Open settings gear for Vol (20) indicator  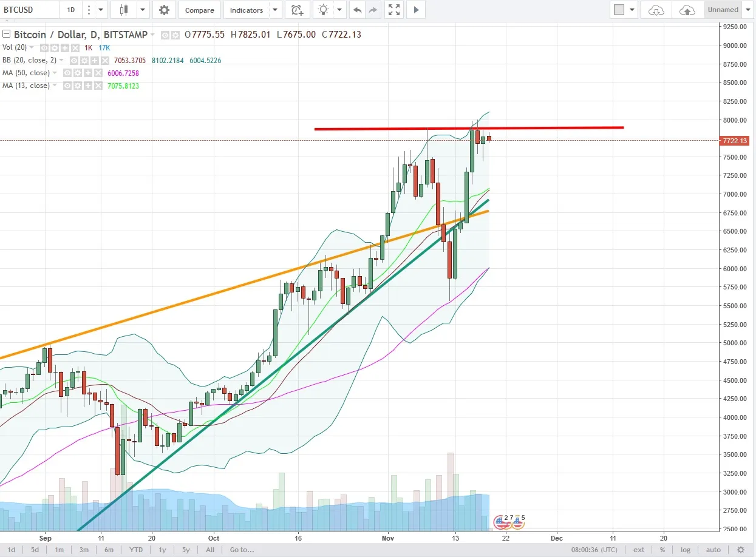pos(54,47)
